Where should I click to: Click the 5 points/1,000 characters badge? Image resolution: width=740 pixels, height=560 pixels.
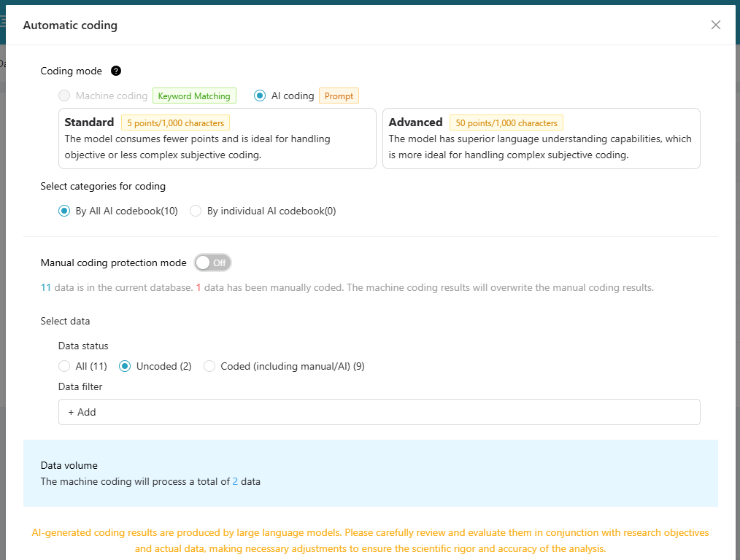click(x=175, y=123)
